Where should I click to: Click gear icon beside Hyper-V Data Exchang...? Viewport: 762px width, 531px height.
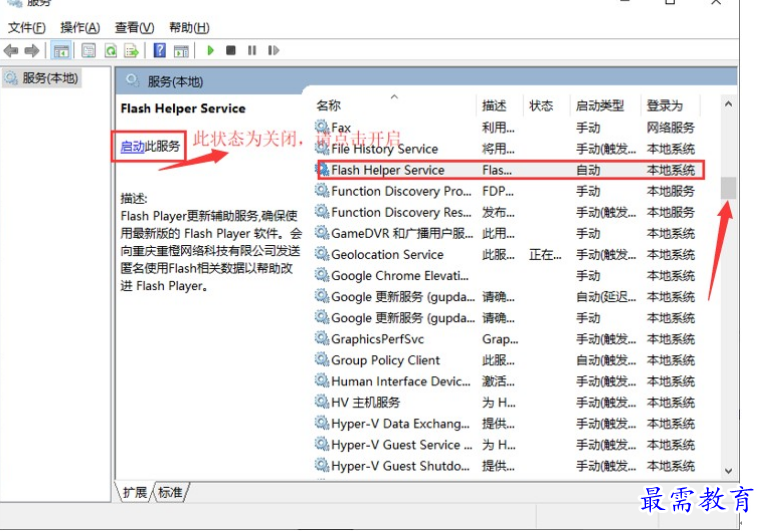click(322, 423)
